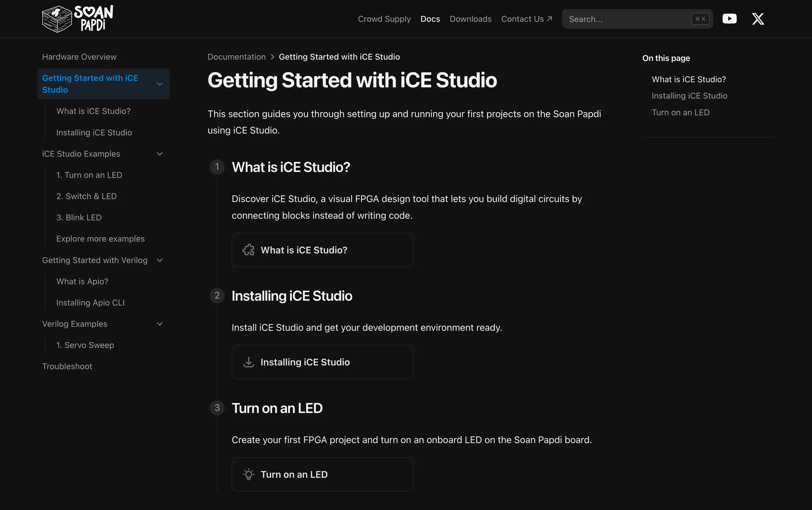The width and height of the screenshot is (812, 510).
Task: Click the Documentation breadcrumb link
Action: [x=237, y=57]
